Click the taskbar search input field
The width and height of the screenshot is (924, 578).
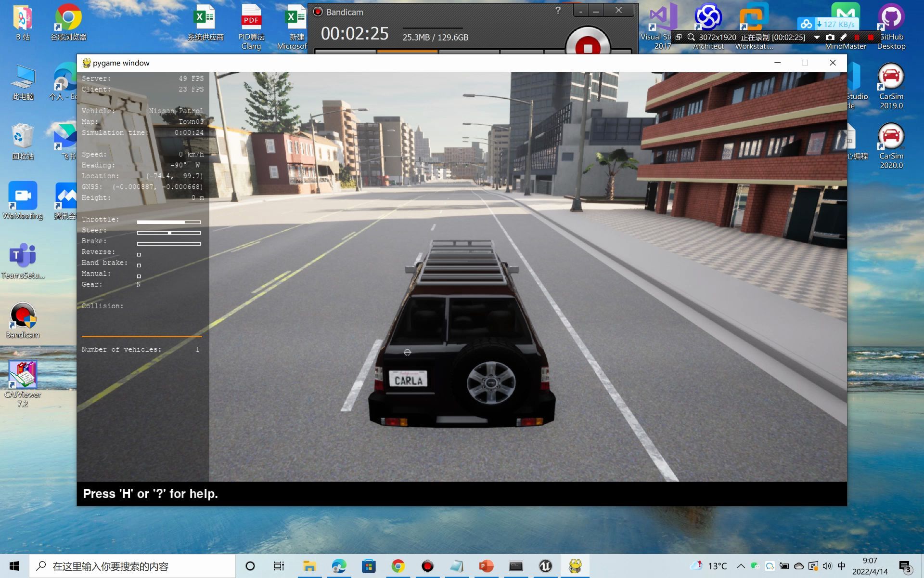[132, 566]
